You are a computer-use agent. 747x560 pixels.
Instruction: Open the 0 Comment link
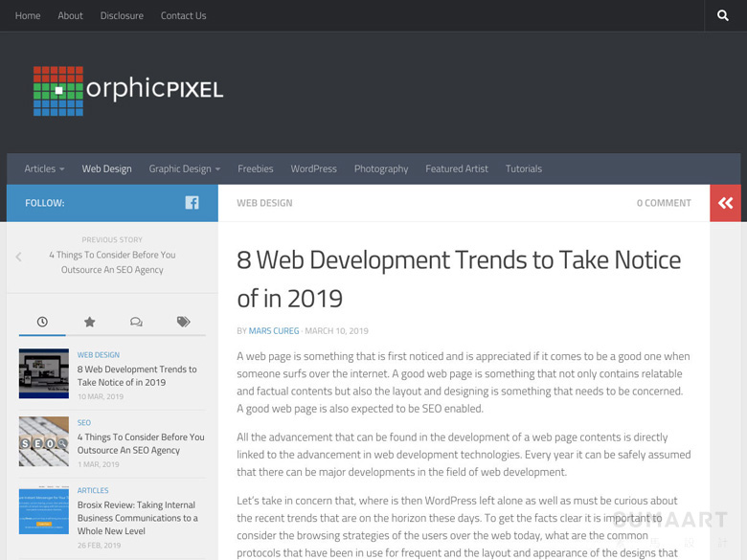(664, 203)
